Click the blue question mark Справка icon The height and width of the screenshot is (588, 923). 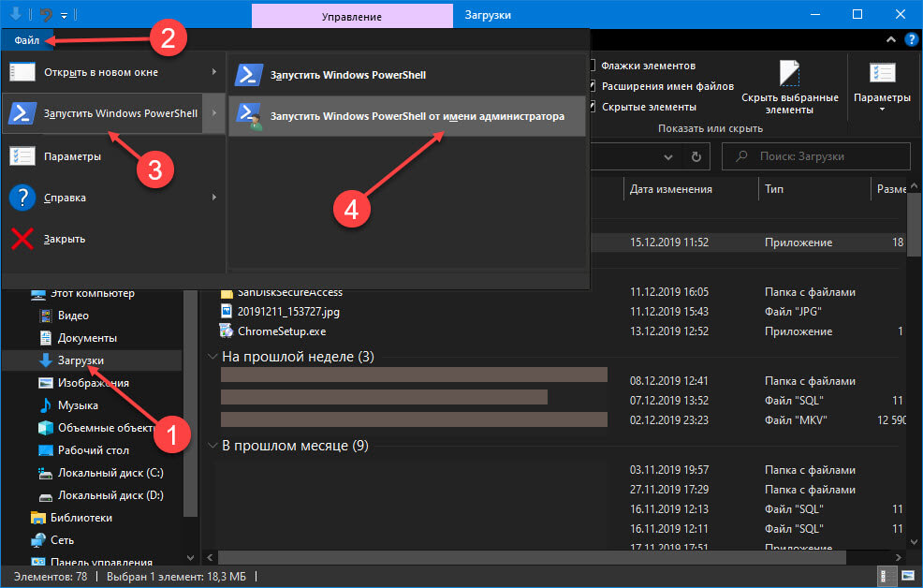tap(22, 198)
